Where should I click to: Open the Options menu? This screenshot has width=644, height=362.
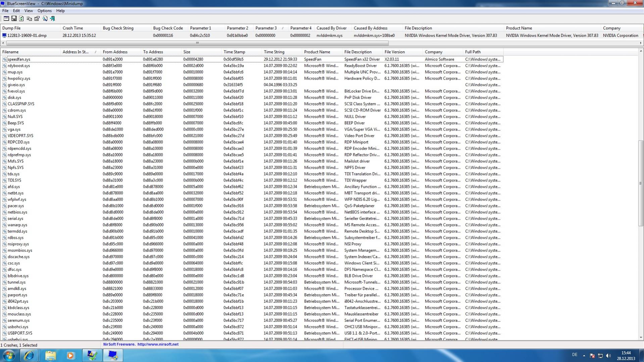(44, 11)
